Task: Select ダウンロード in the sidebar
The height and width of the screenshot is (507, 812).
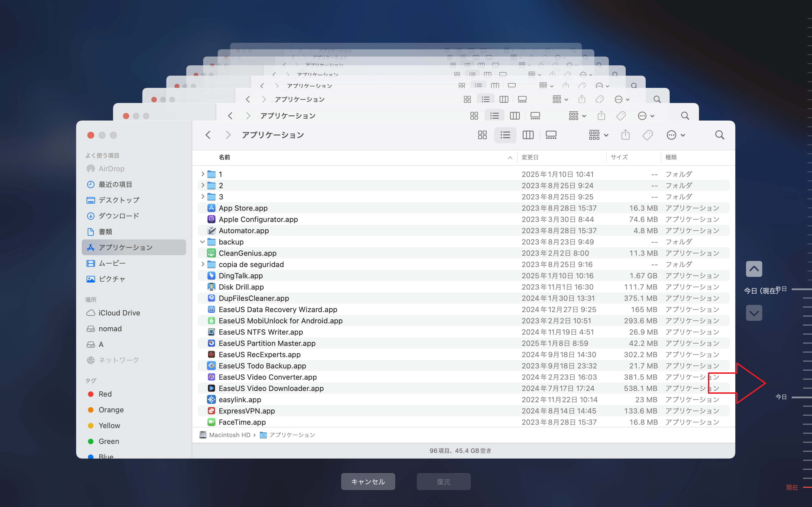Action: click(118, 216)
